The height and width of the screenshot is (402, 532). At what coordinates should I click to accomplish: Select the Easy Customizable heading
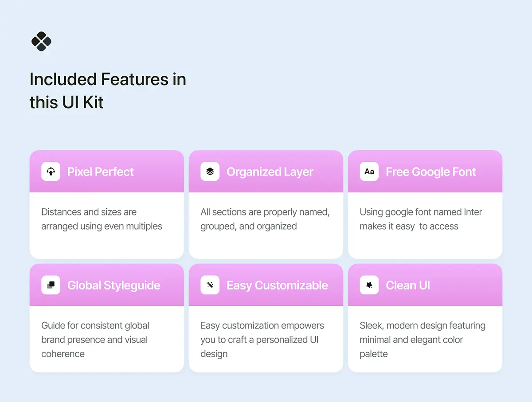tap(277, 285)
